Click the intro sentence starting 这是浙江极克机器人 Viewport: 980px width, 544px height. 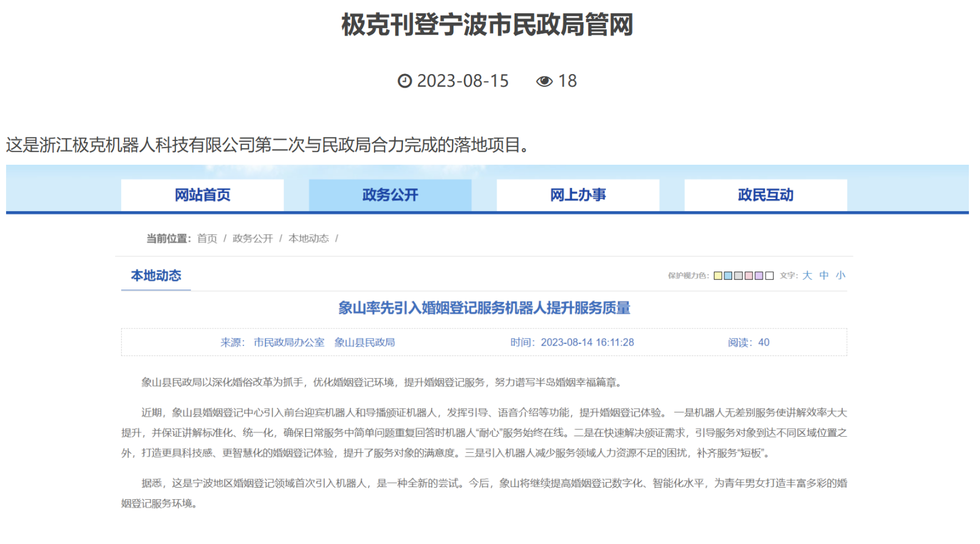[x=268, y=145]
